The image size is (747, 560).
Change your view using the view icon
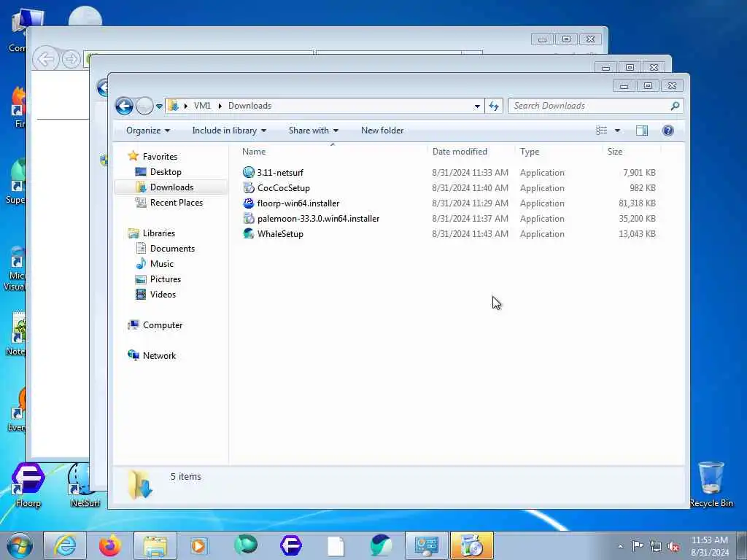(x=602, y=131)
